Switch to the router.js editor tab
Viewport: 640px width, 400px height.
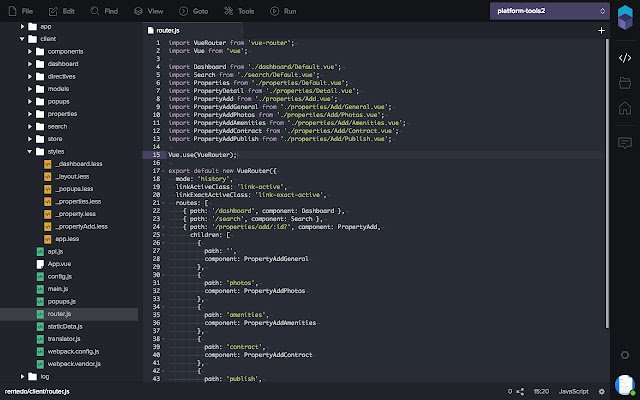[193, 31]
